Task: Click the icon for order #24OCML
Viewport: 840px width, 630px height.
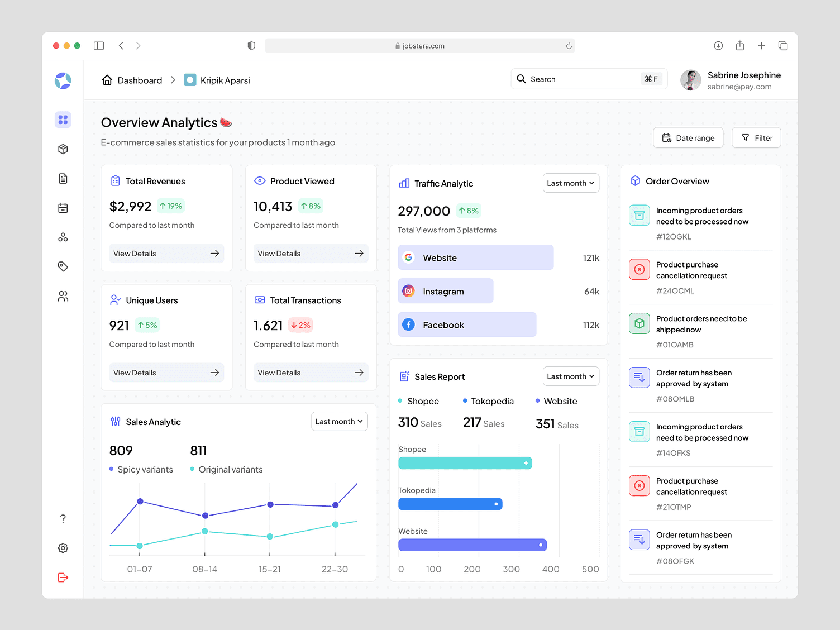Action: point(639,269)
